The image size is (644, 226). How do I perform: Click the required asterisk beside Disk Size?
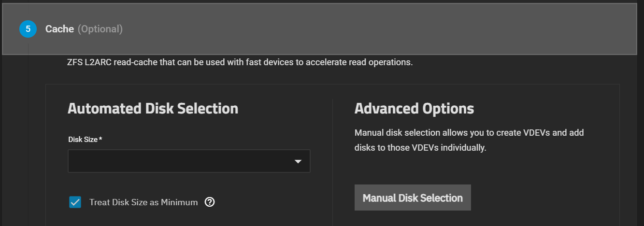click(100, 139)
